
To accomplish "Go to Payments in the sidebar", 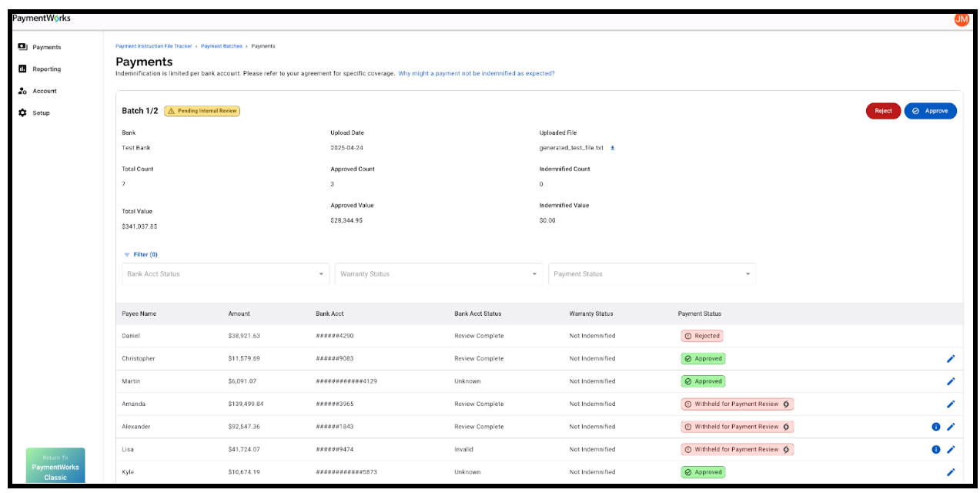I will pyautogui.click(x=47, y=47).
